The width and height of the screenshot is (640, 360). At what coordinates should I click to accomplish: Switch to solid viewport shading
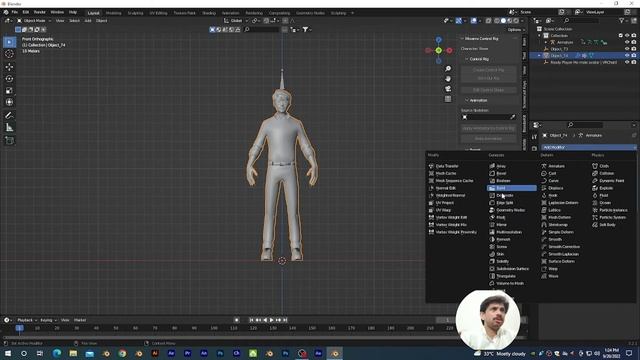(503, 20)
